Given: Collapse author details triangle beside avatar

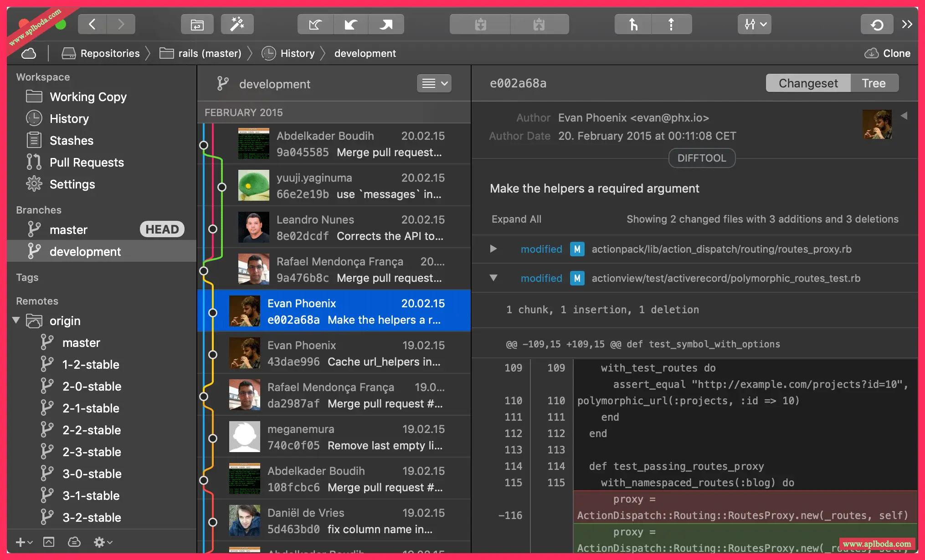Looking at the screenshot, I should tap(904, 116).
